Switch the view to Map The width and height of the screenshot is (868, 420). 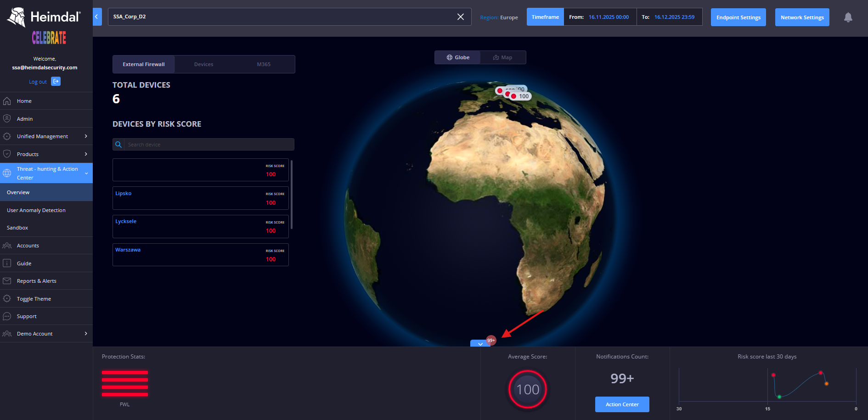(503, 57)
